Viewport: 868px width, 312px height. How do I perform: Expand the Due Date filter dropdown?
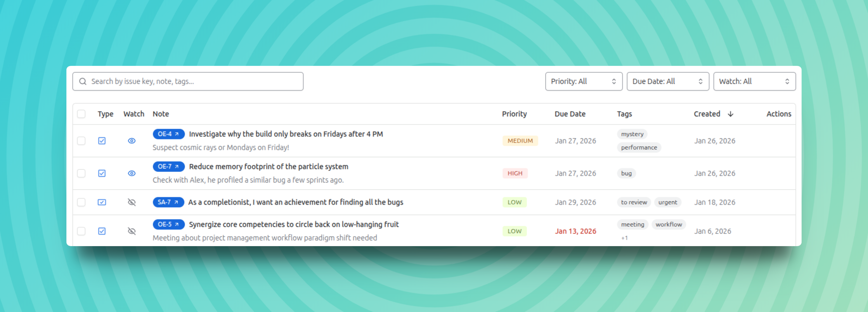tap(668, 81)
